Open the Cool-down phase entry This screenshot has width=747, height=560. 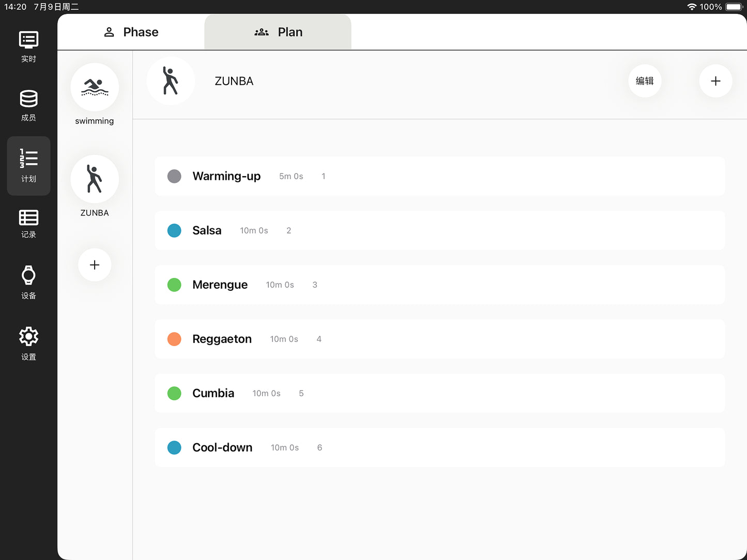(x=439, y=447)
